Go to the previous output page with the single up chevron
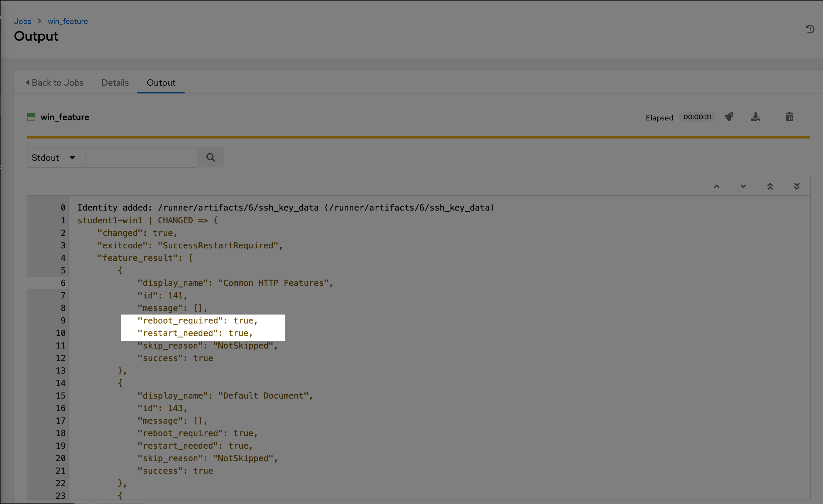 coord(716,187)
